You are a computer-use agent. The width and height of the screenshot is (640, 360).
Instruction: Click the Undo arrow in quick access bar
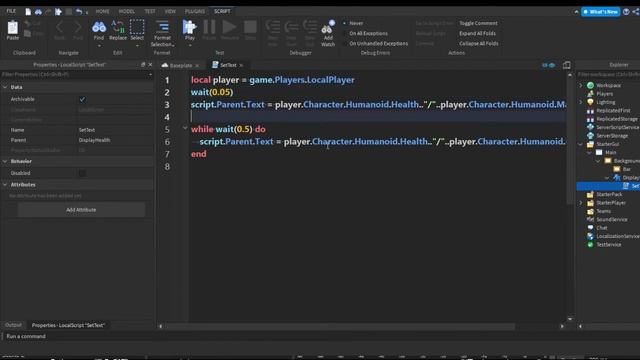tap(79, 11)
